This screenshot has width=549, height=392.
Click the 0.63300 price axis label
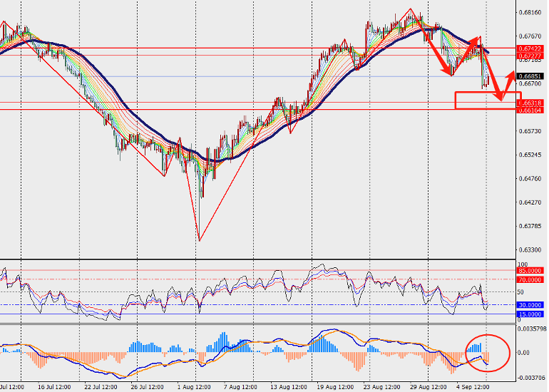click(530, 250)
